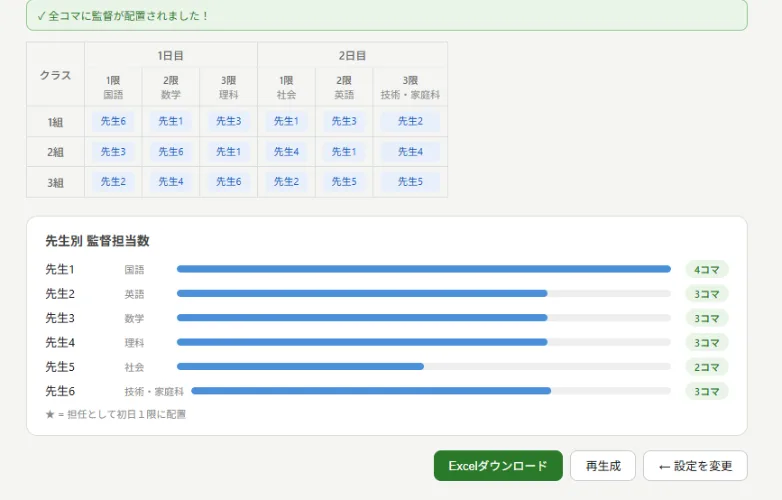Click the 先生6 workload progress bar
Viewport: 782px width, 500px height.
tap(431, 391)
